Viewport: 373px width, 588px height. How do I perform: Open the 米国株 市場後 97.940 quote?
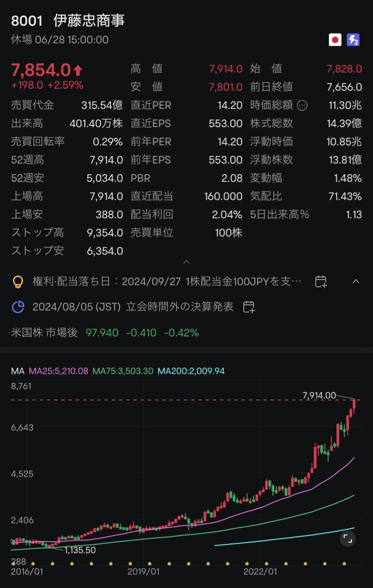tap(105, 333)
